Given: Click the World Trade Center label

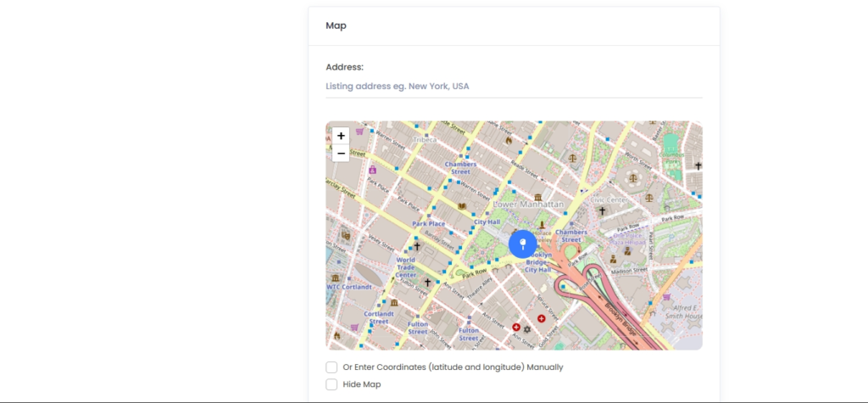Looking at the screenshot, I should point(406,267).
